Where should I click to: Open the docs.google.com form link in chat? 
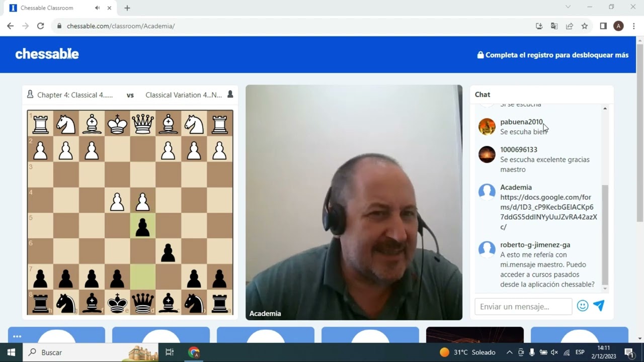tap(548, 212)
